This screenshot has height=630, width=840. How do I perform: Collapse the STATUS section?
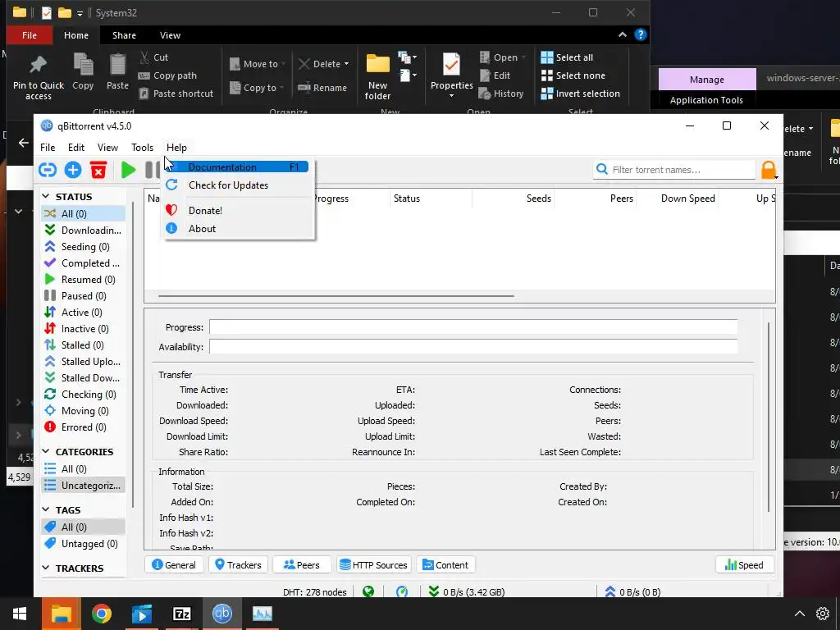[46, 197]
